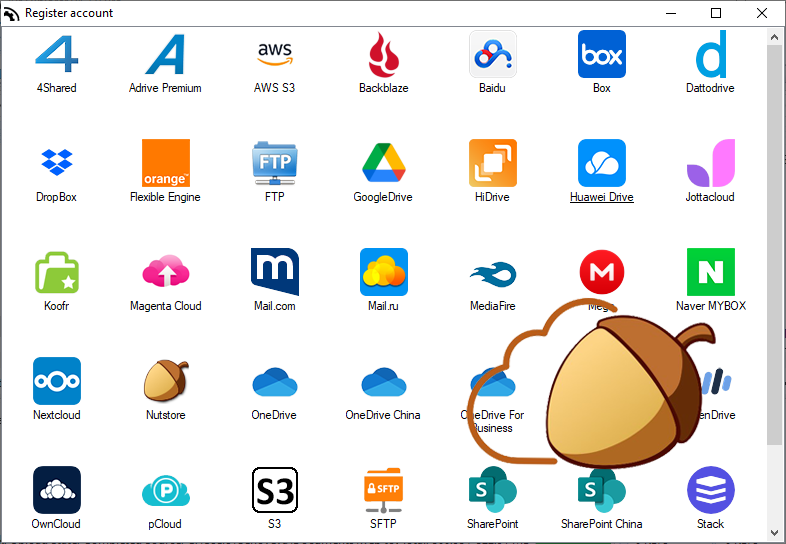Select the HiDrive icon
786x544 pixels.
coord(493,163)
